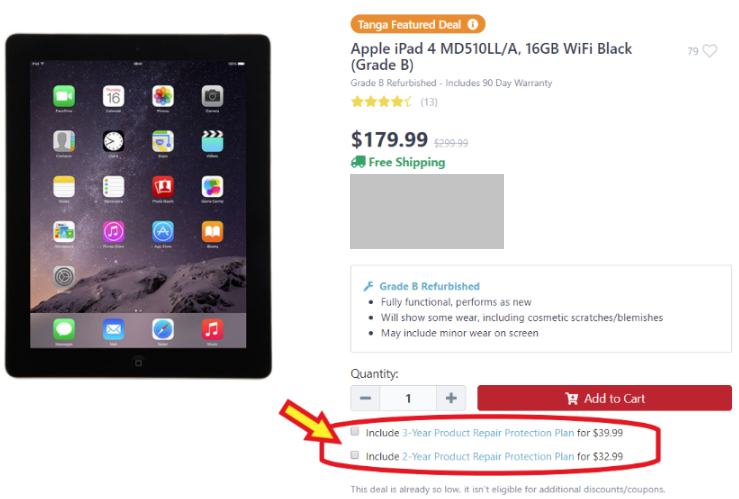Screen dimensions: 739x499
Task: Click the Grade B Refurbished heading
Action: click(429, 286)
